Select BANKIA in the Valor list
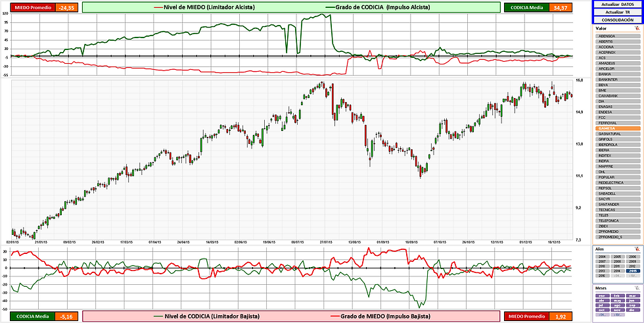The width and height of the screenshot is (644, 323). pyautogui.click(x=618, y=74)
